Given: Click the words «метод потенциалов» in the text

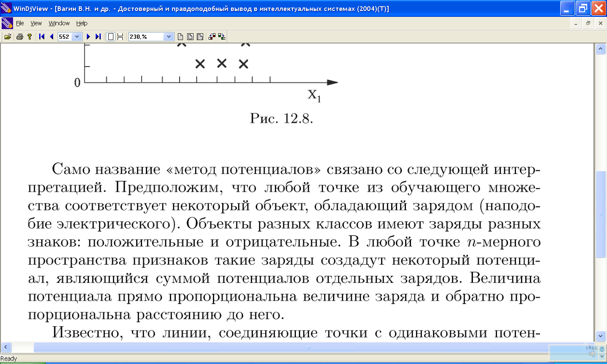Looking at the screenshot, I should pyautogui.click(x=244, y=169).
